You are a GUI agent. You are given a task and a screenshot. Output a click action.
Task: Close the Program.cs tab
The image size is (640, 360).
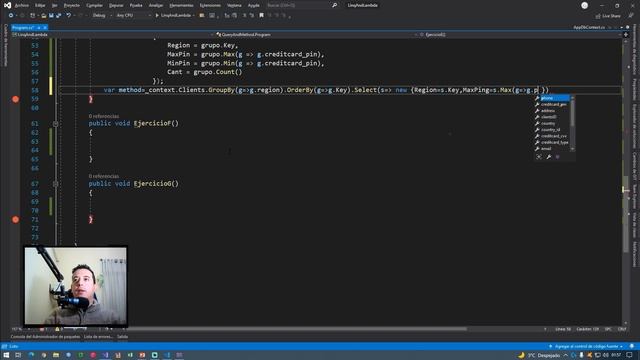click(x=45, y=27)
